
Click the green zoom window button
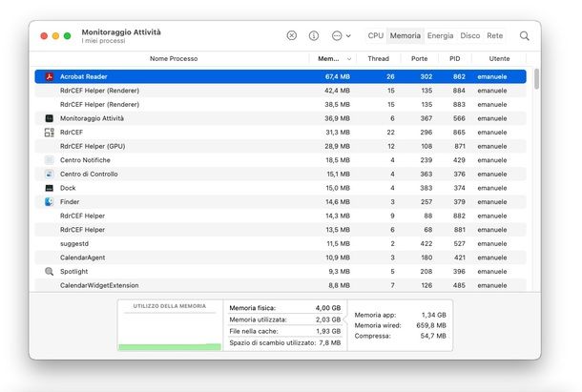point(67,35)
